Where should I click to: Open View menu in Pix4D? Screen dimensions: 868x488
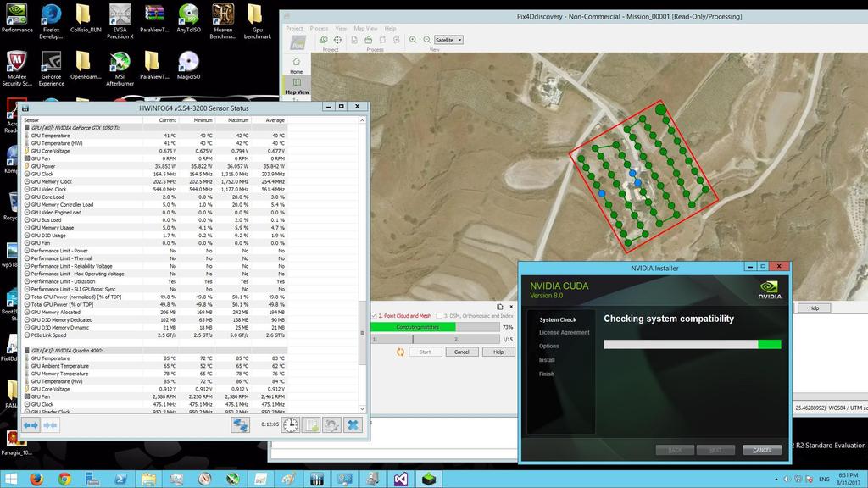[x=341, y=28]
